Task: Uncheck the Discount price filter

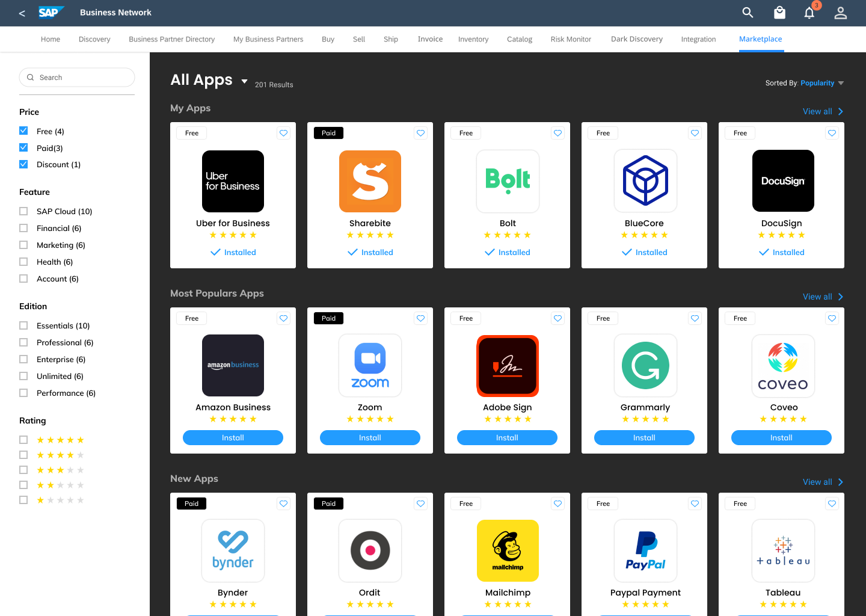Action: [23, 164]
